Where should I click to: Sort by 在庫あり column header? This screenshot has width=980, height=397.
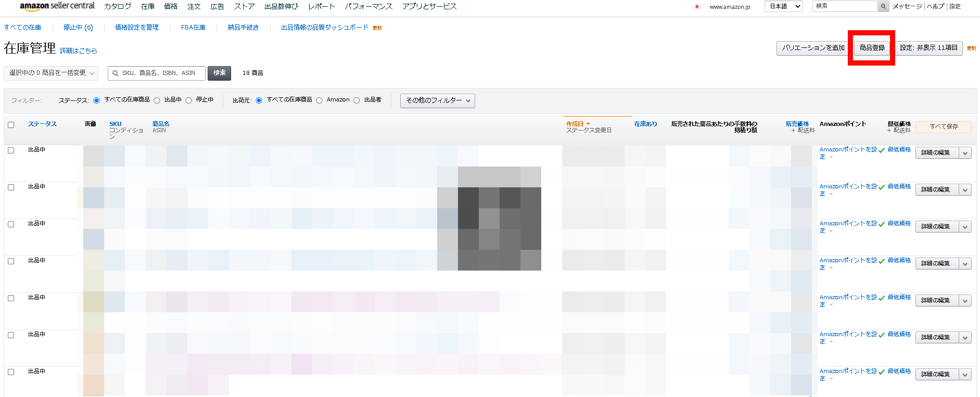(645, 124)
